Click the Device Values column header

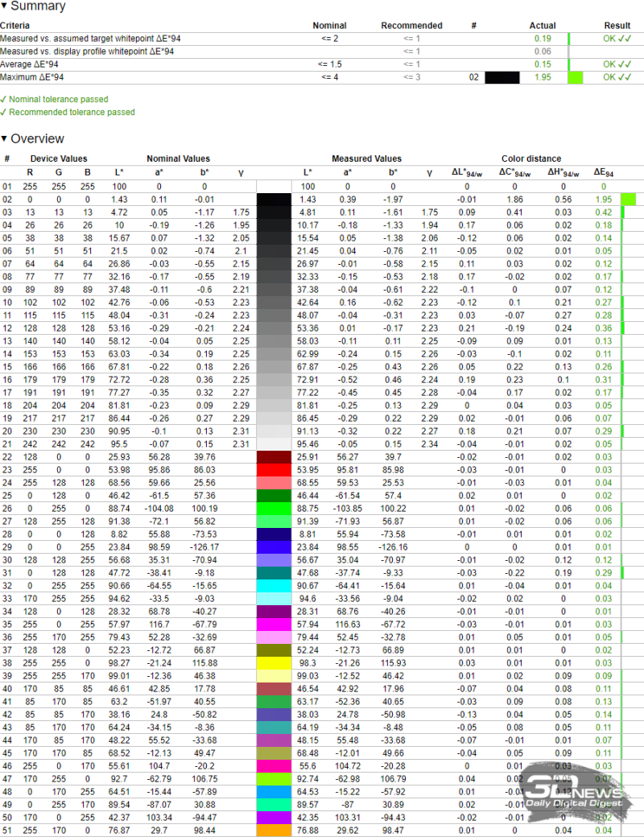(59, 159)
